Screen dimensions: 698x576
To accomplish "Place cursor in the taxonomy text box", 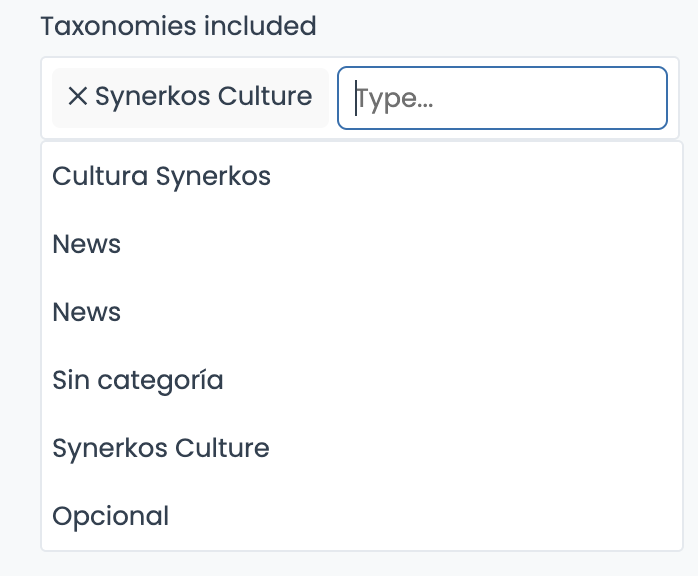I will (502, 98).
